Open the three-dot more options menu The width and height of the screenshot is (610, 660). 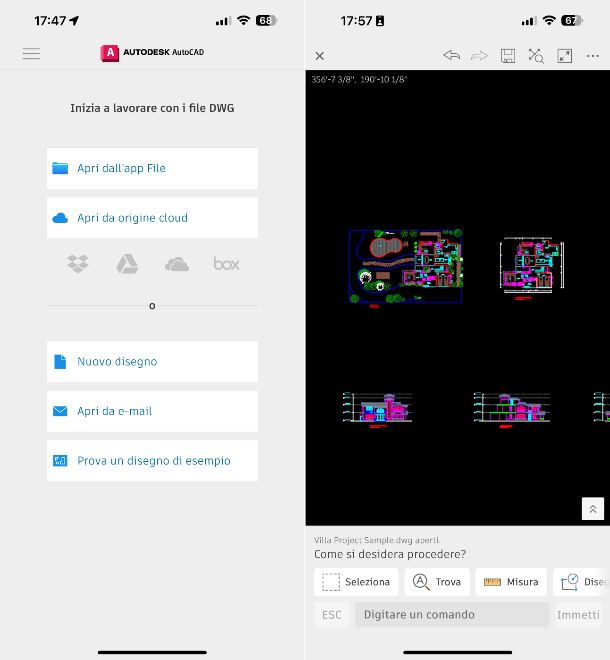tap(592, 56)
